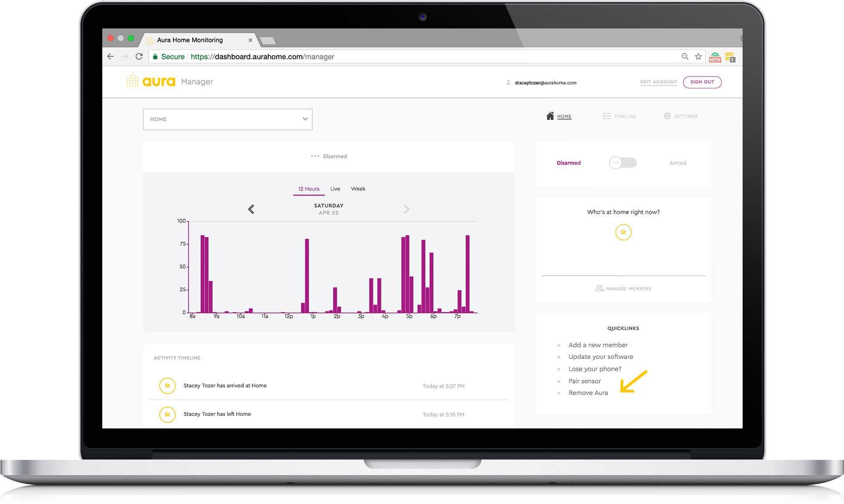Screen dimensions: 844x504
Task: Bookmark the page using the star icon
Action: [698, 56]
